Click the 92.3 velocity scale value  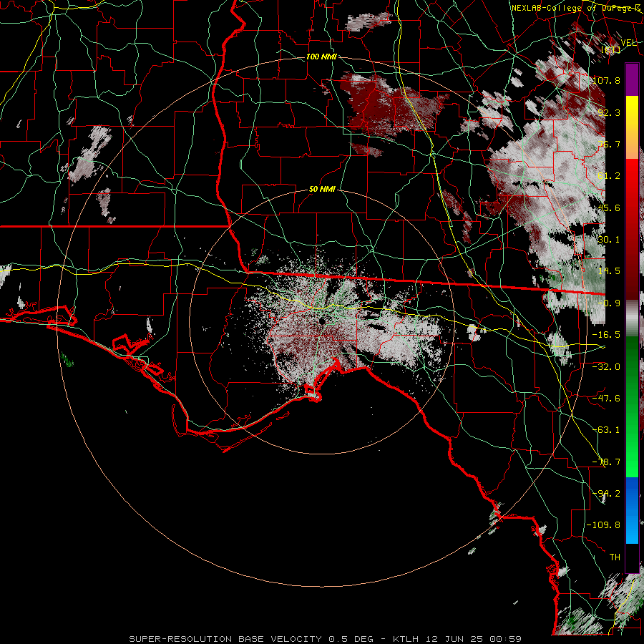pyautogui.click(x=609, y=112)
